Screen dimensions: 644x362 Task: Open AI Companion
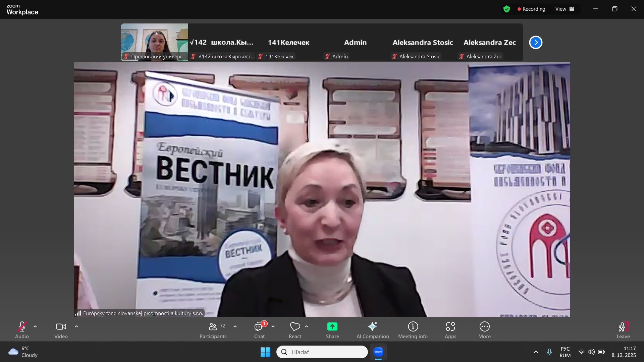pos(372,330)
